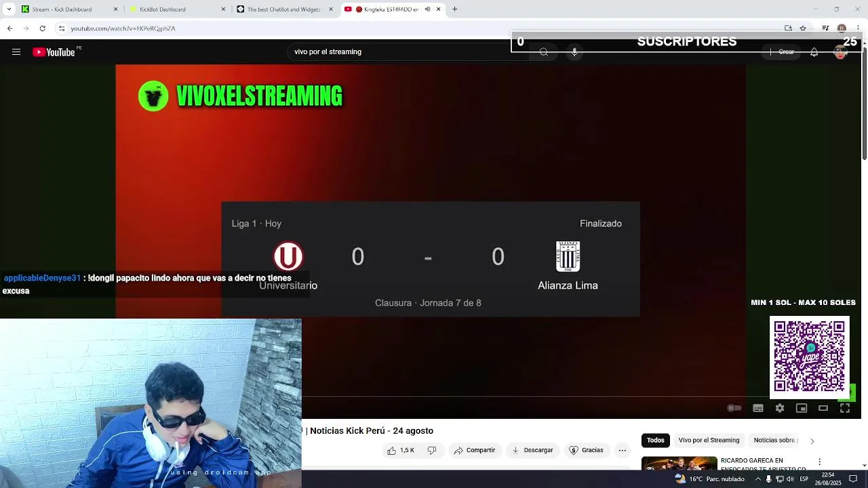Screen dimensions: 868x488
Task: Switch player to miniplayer mode
Action: 802,408
